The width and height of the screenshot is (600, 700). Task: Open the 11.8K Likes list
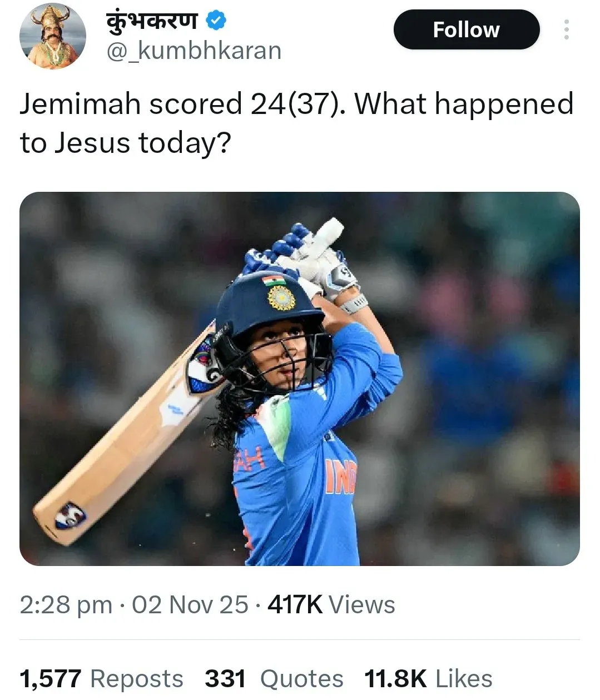pyautogui.click(x=428, y=678)
